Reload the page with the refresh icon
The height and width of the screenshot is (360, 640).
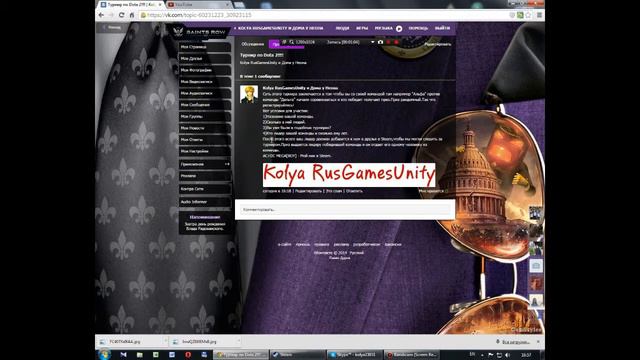(x=121, y=15)
